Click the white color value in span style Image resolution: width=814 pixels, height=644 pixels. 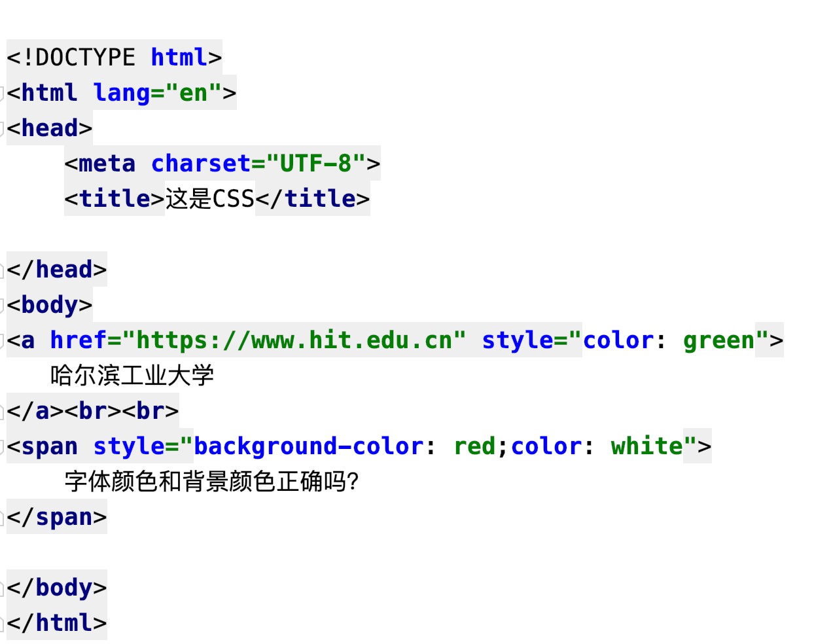pyautogui.click(x=646, y=446)
